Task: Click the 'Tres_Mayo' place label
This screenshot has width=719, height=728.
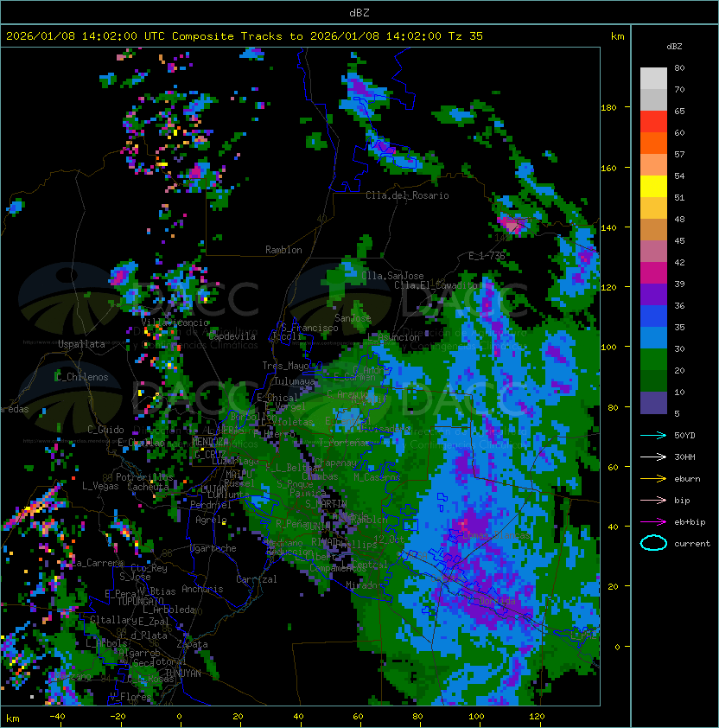Action: pos(285,366)
